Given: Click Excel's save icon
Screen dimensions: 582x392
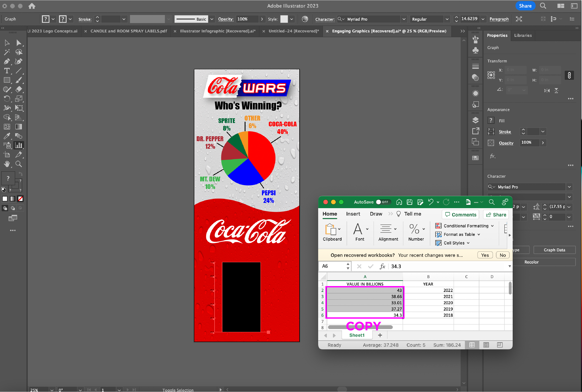Looking at the screenshot, I should [409, 202].
